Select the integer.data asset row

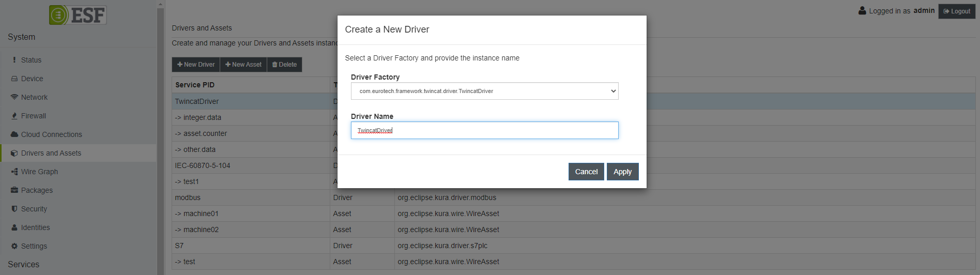pos(251,117)
